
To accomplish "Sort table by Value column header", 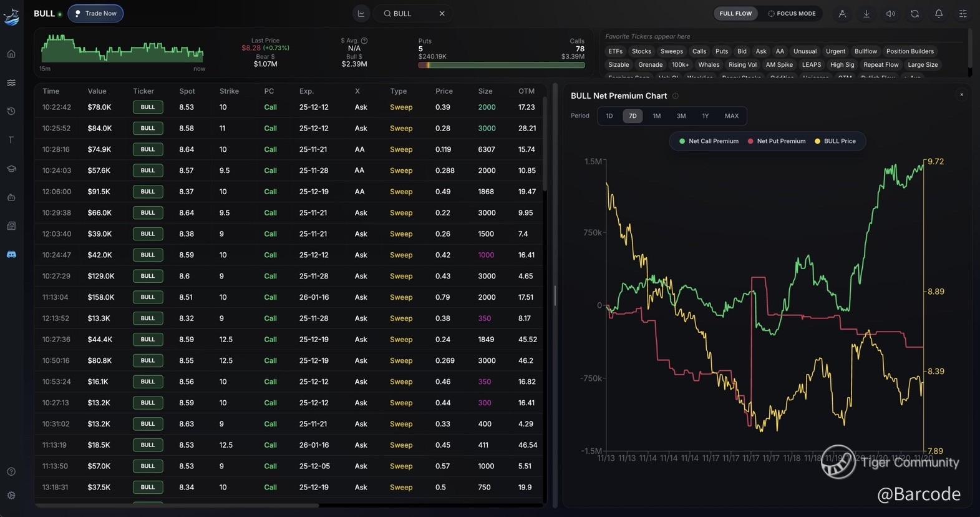I will tap(97, 91).
